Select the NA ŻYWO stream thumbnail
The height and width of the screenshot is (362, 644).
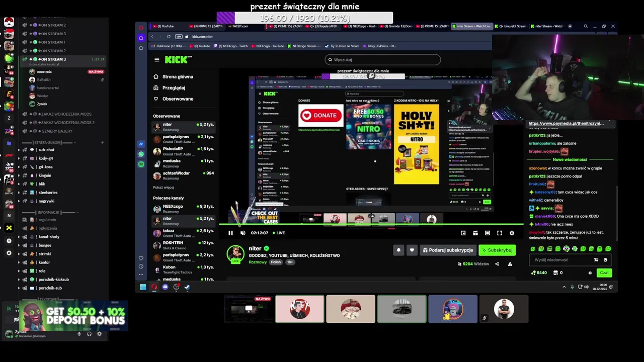[x=249, y=309]
